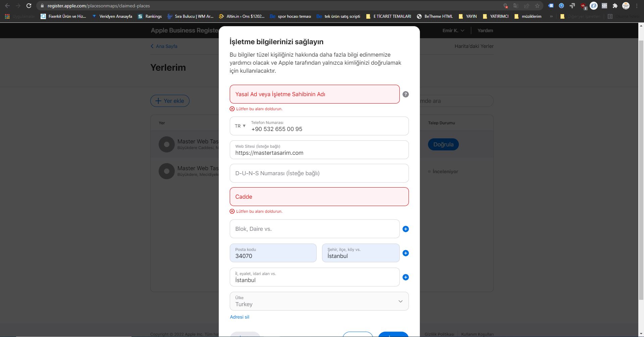Open the Sıra Bulucu bookmark
The width and height of the screenshot is (644, 337).
point(190,16)
